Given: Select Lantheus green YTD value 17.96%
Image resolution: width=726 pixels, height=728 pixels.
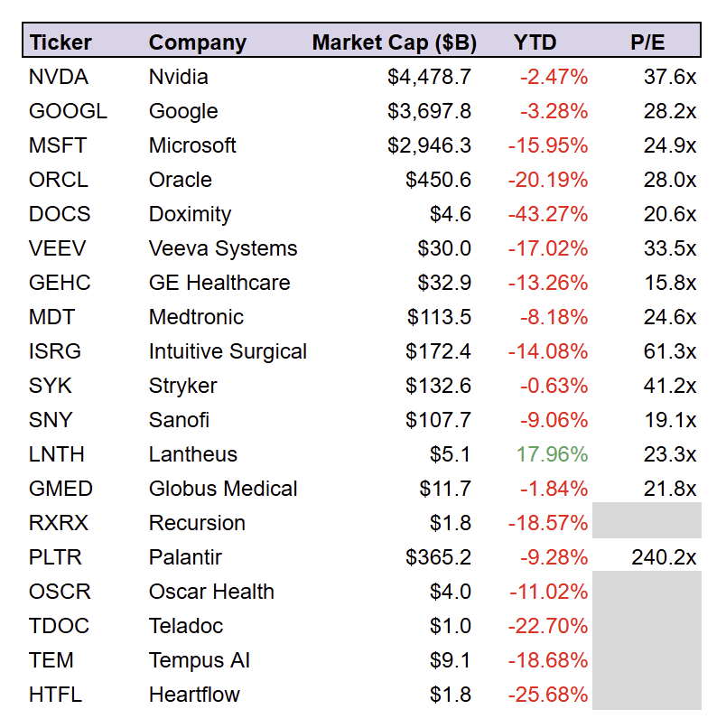Looking at the screenshot, I should coord(553,454).
